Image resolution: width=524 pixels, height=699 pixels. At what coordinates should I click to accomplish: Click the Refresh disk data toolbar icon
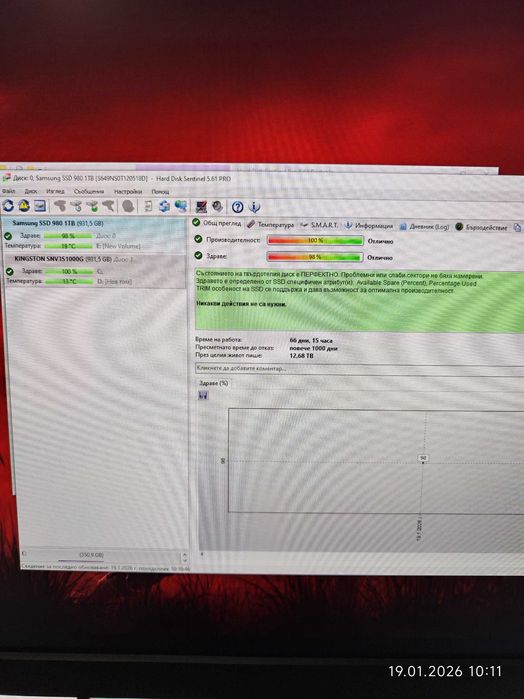coord(8,206)
